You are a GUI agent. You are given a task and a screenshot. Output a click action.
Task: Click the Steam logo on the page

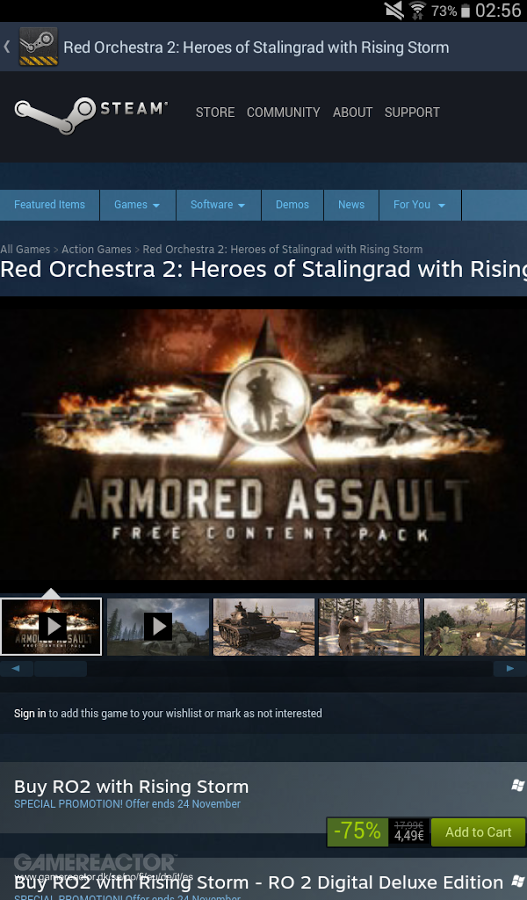coord(91,114)
